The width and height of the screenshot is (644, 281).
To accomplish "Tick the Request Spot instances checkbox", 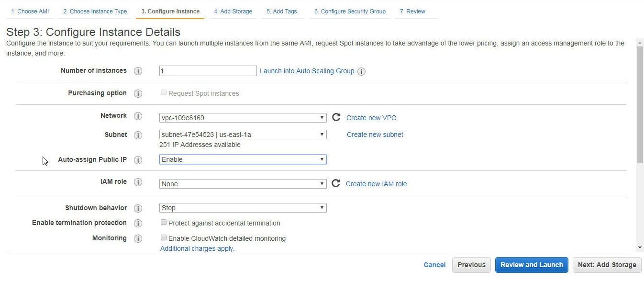I will 164,93.
